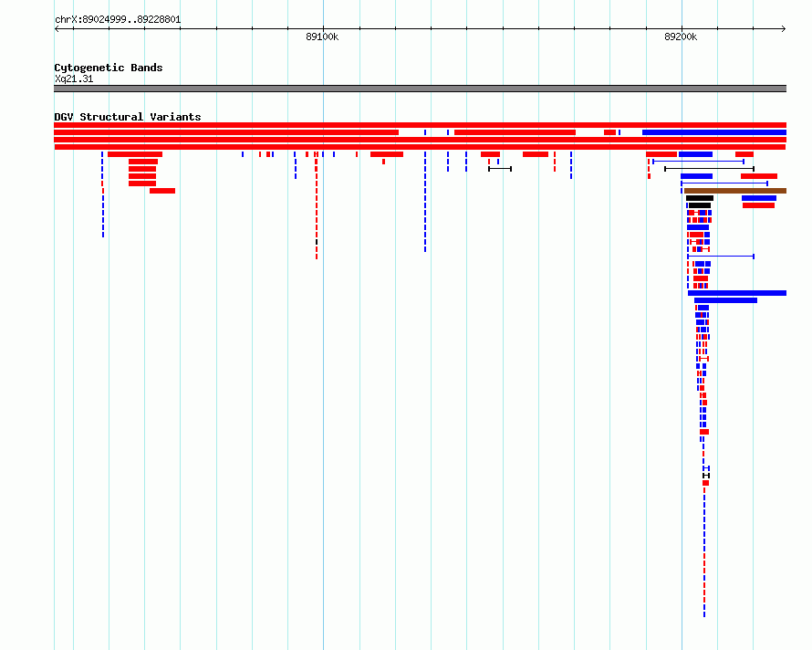812x650 pixels.
Task: Click the blue bar directly below that long blue bar
Action: click(x=725, y=300)
